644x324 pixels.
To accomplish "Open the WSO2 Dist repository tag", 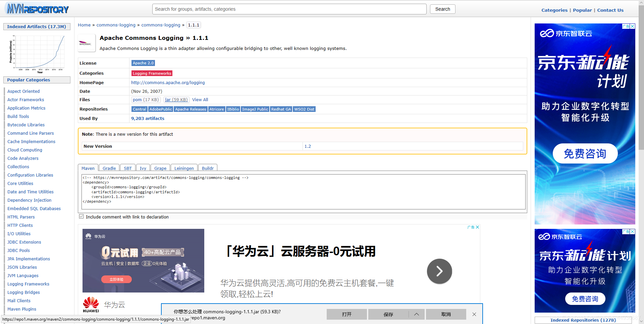I will click(304, 109).
